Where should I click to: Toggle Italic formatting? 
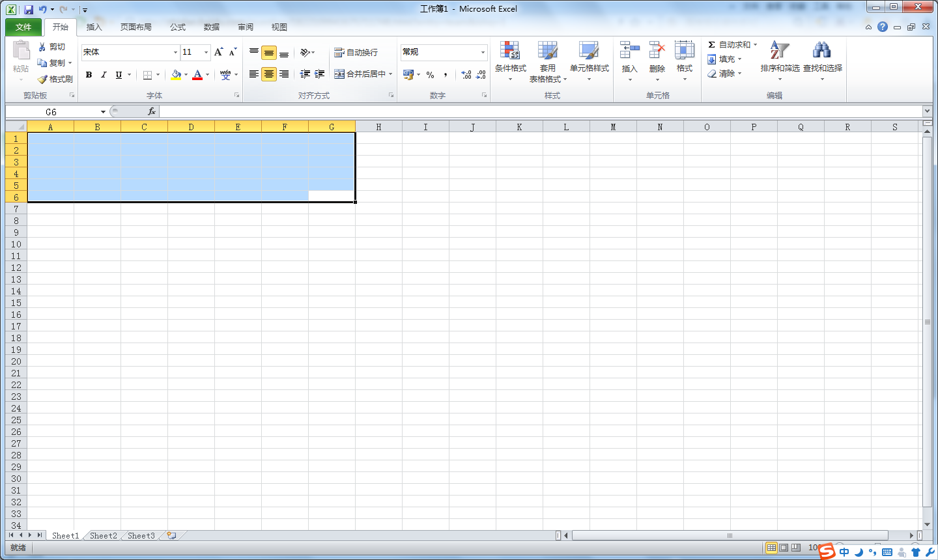tap(104, 75)
